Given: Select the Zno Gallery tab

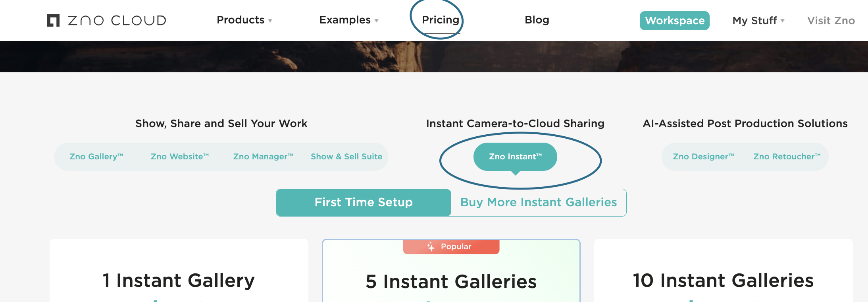Looking at the screenshot, I should (96, 157).
